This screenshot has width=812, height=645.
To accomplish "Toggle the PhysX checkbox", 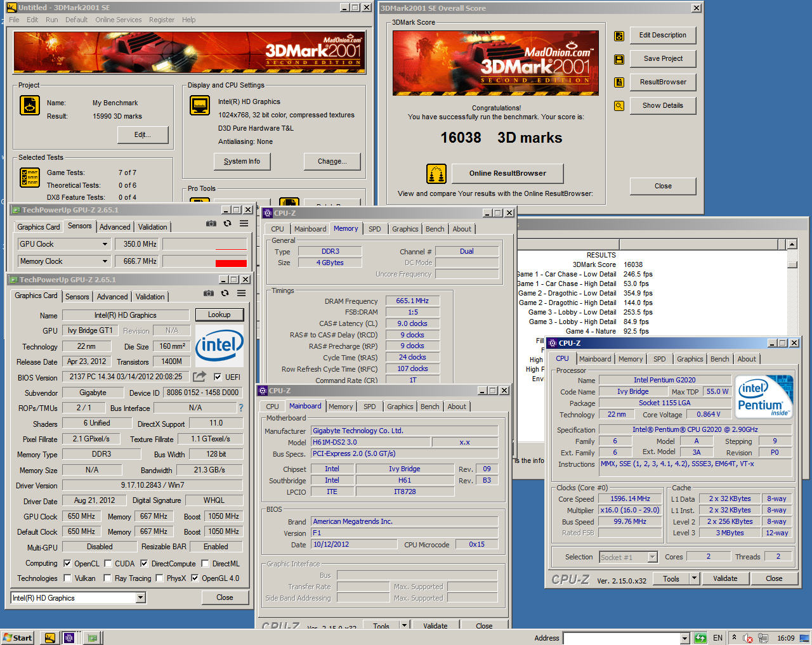I will click(x=159, y=578).
